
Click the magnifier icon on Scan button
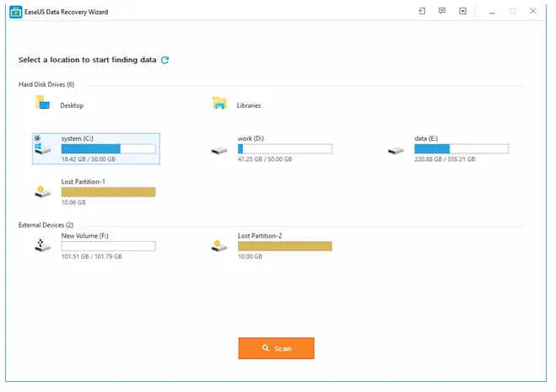pyautogui.click(x=265, y=347)
